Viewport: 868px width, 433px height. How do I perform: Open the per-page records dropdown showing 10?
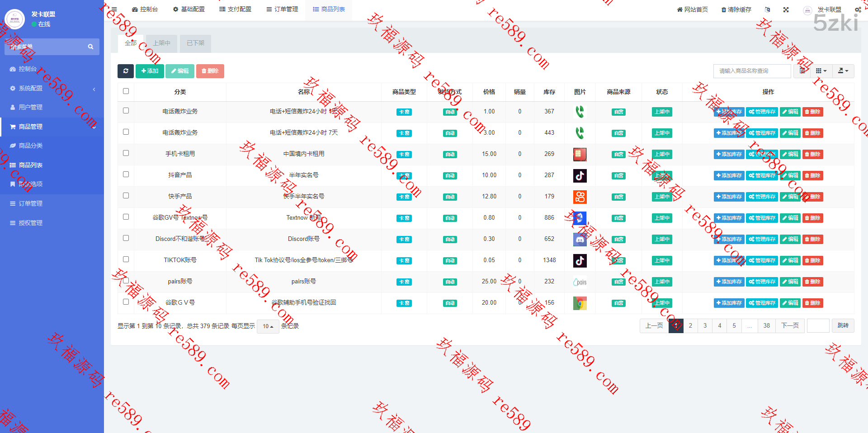pos(268,326)
